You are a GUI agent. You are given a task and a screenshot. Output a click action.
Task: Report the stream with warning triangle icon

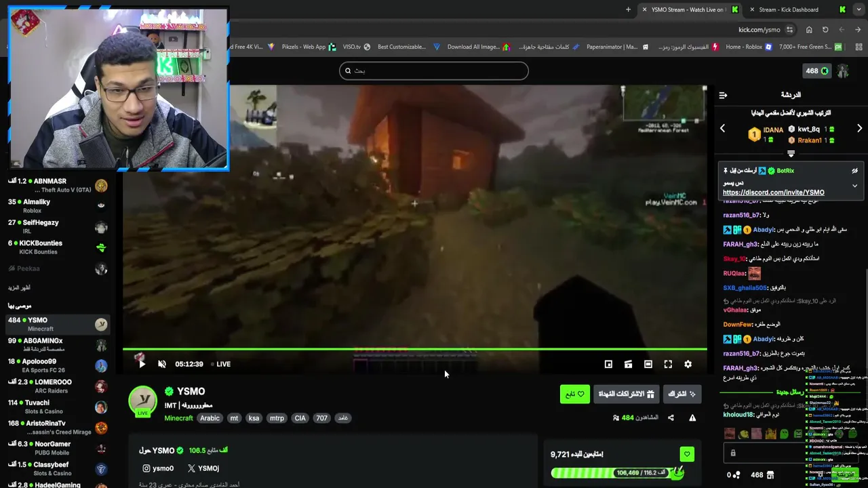click(692, 418)
